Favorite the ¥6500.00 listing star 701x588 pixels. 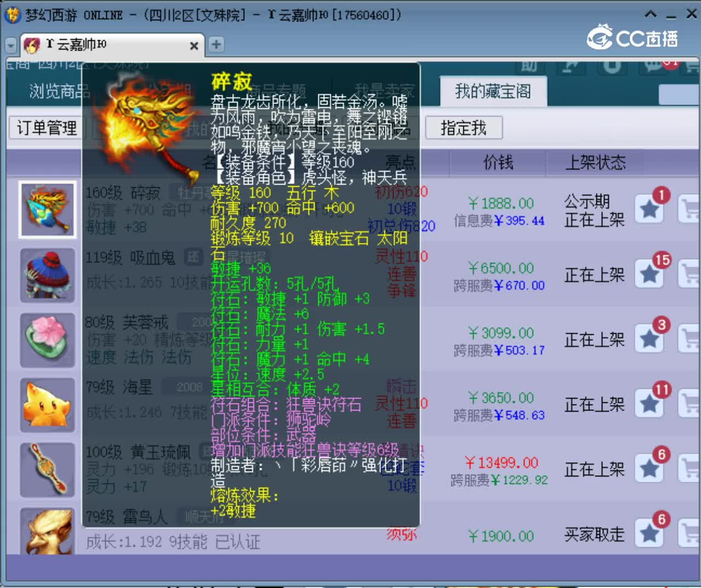click(650, 274)
